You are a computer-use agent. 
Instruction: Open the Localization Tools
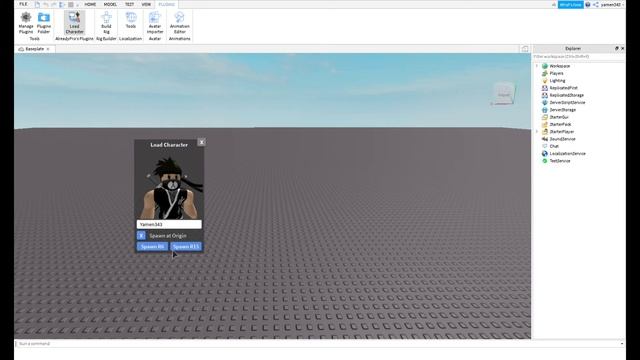tap(131, 20)
